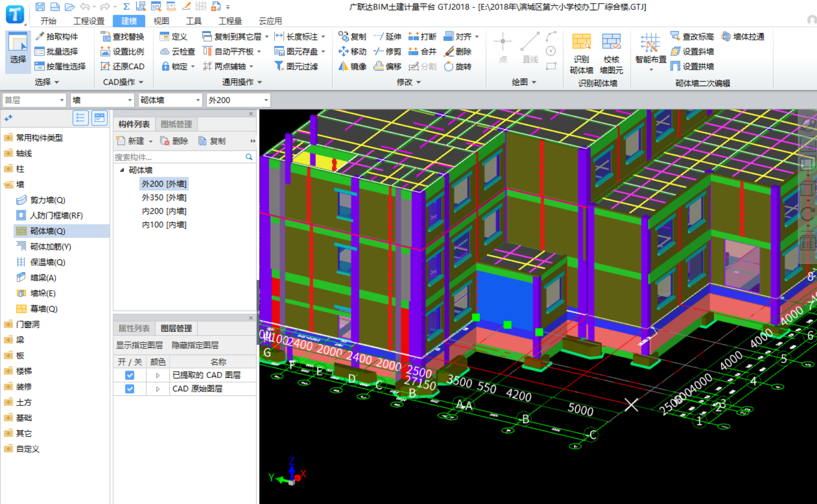817x504 pixels.
Task: Click the 旋转 rotate tool
Action: (458, 66)
